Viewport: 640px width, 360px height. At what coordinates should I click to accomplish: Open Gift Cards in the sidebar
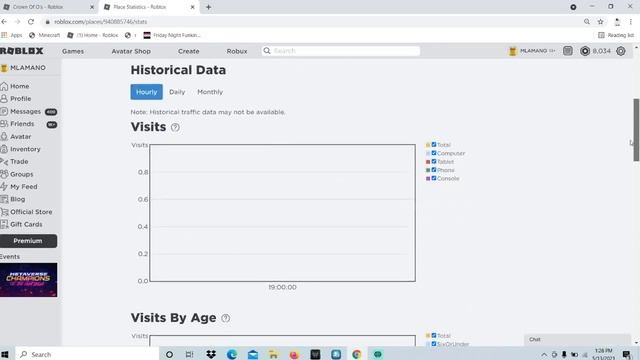pos(21,224)
